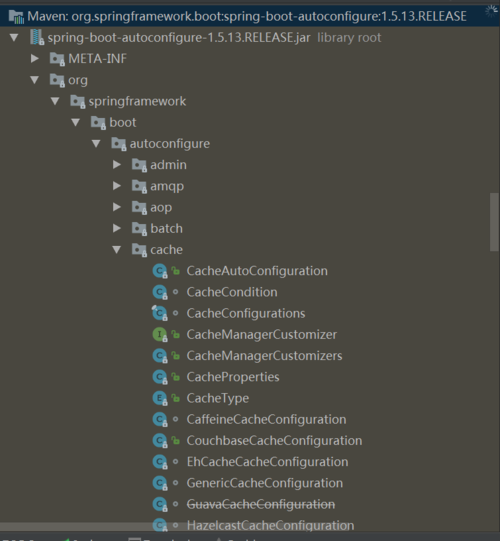Select the springframework package name
Image resolution: width=500 pixels, height=541 pixels.
(x=137, y=101)
